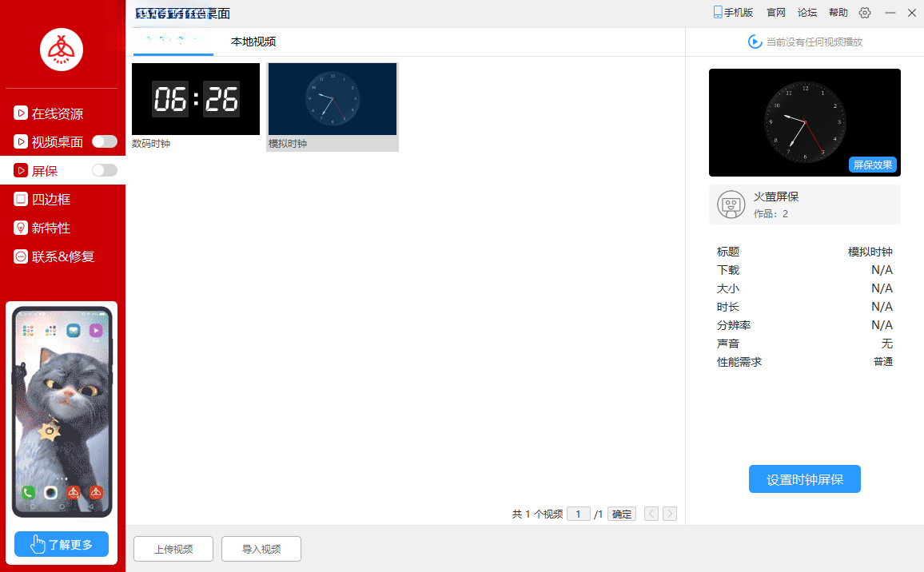Click the 上传视频 button
This screenshot has height=572, width=924.
(x=173, y=549)
